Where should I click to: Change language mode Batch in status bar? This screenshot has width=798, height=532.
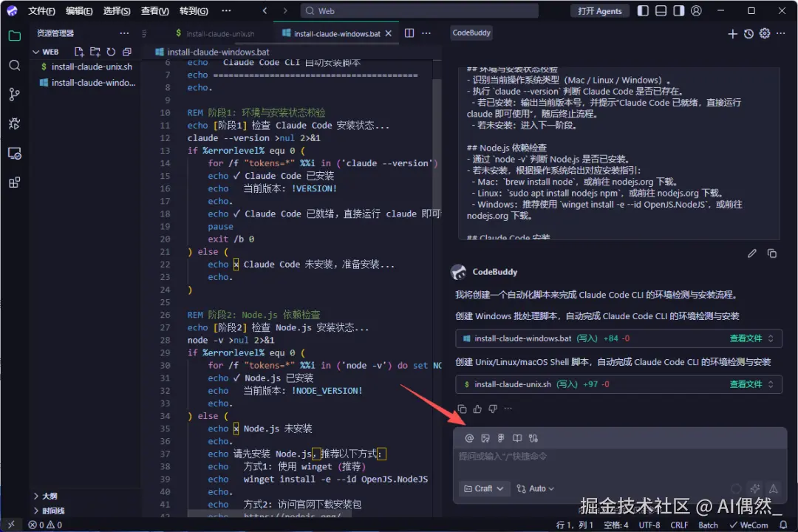[708, 525]
